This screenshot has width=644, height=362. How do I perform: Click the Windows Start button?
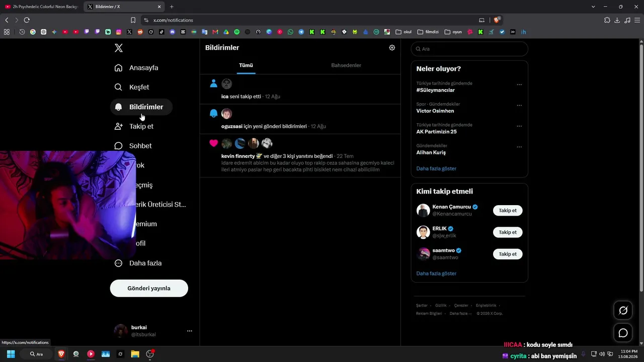tap(11, 354)
